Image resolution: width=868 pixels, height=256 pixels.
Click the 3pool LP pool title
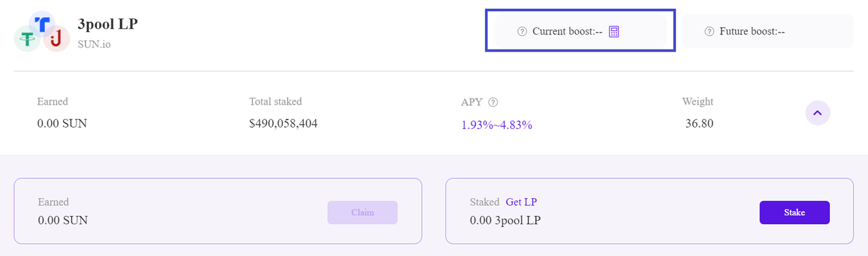point(108,24)
